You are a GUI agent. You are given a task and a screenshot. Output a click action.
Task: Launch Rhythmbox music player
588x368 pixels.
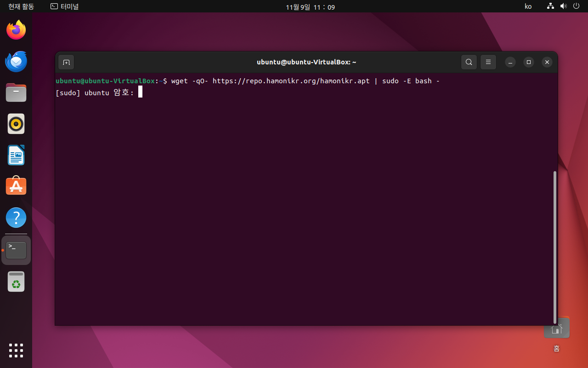16,124
